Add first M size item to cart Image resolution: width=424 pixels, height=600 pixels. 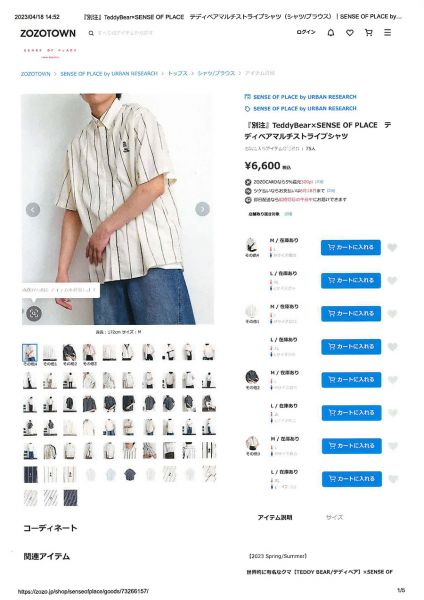[351, 248]
